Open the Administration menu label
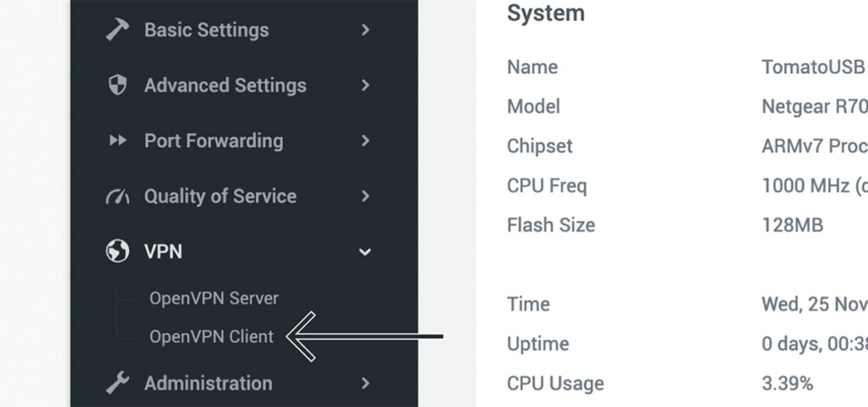This screenshot has height=407, width=868. click(209, 383)
